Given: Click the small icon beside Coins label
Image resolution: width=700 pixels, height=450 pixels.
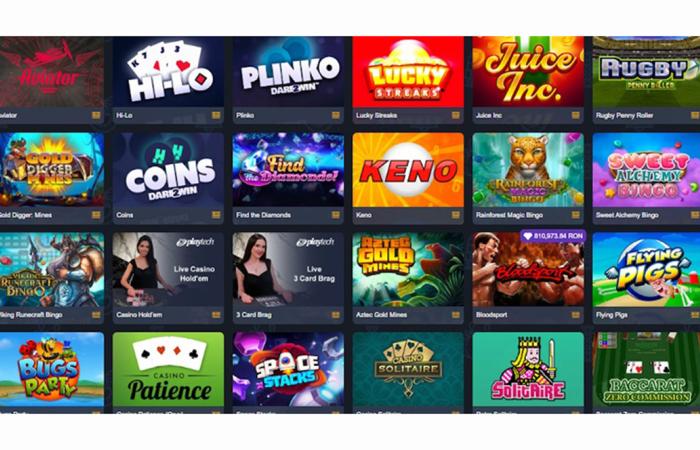Looking at the screenshot, I should click(x=216, y=215).
